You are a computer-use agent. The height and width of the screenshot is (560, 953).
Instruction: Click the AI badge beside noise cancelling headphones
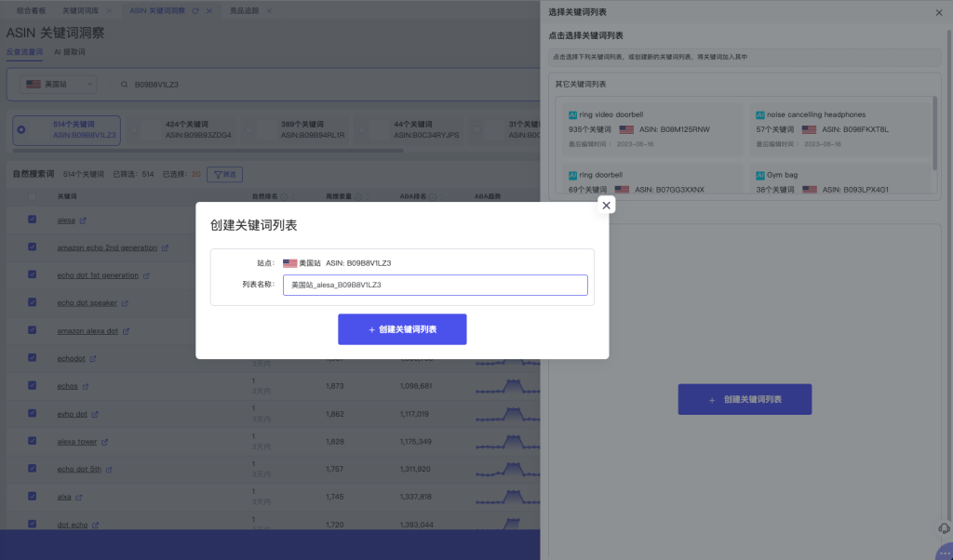(x=759, y=114)
